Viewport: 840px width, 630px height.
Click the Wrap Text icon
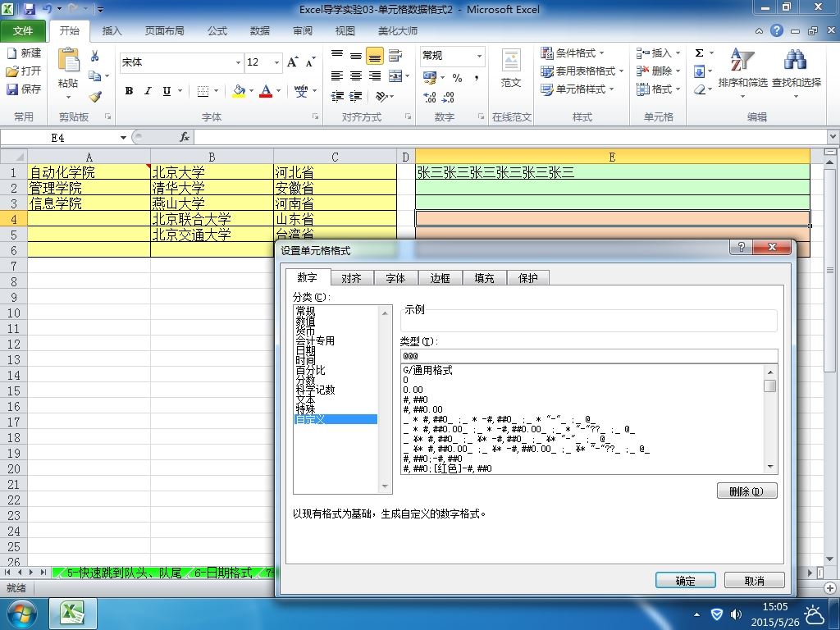395,55
